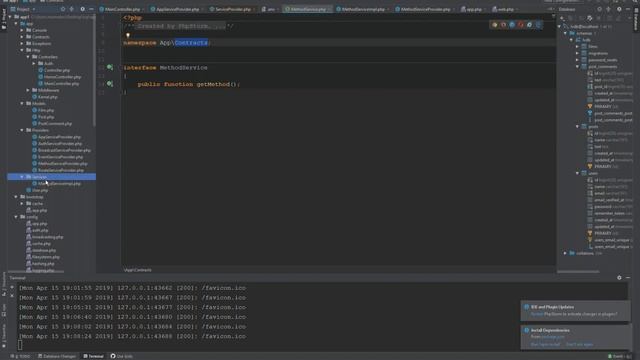Add new data source in Database panel
This screenshot has width=640, height=360.
[562, 18]
